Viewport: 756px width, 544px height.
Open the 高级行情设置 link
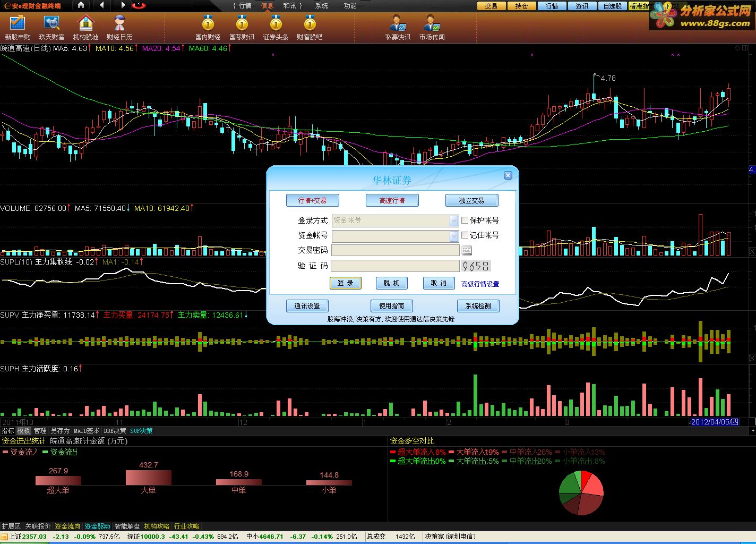point(480,284)
